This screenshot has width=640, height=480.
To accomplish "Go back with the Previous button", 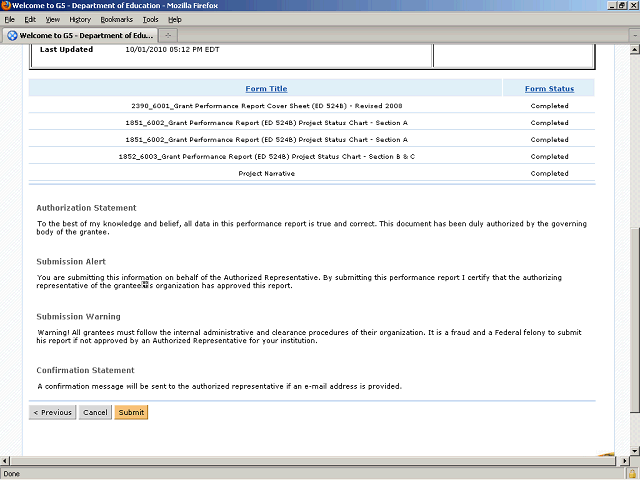I will (52, 412).
